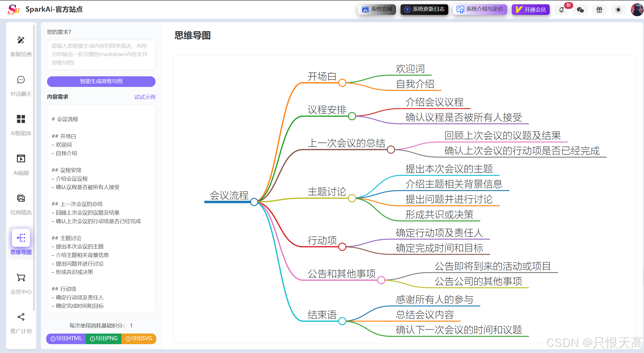
Task: Toggle light/dark theme sun icon
Action: pos(618,10)
